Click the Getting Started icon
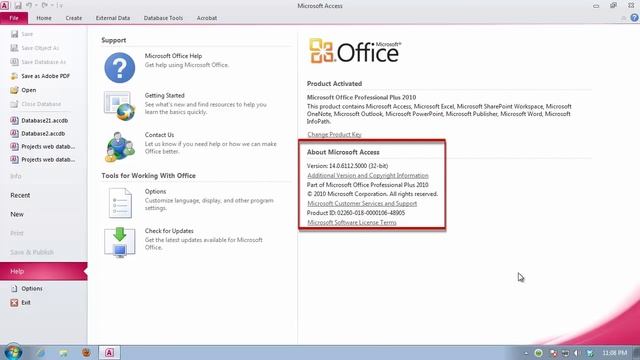The image size is (640, 360). (x=120, y=106)
